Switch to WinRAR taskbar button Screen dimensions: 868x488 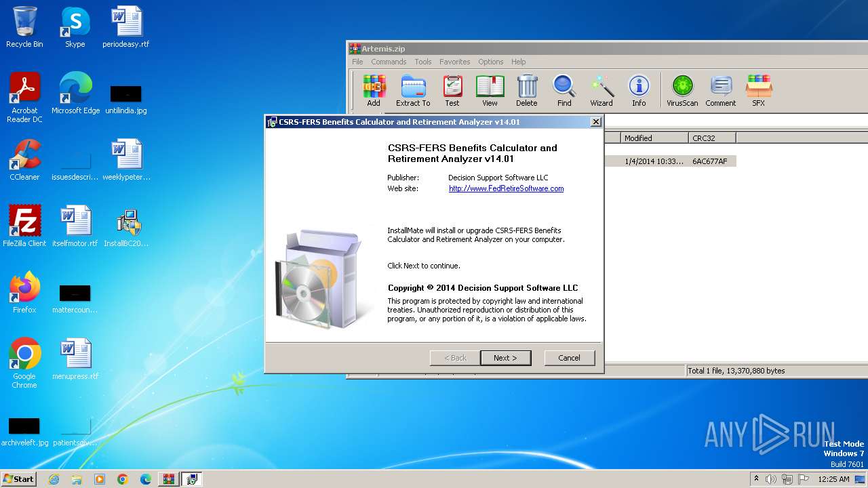pos(169,479)
